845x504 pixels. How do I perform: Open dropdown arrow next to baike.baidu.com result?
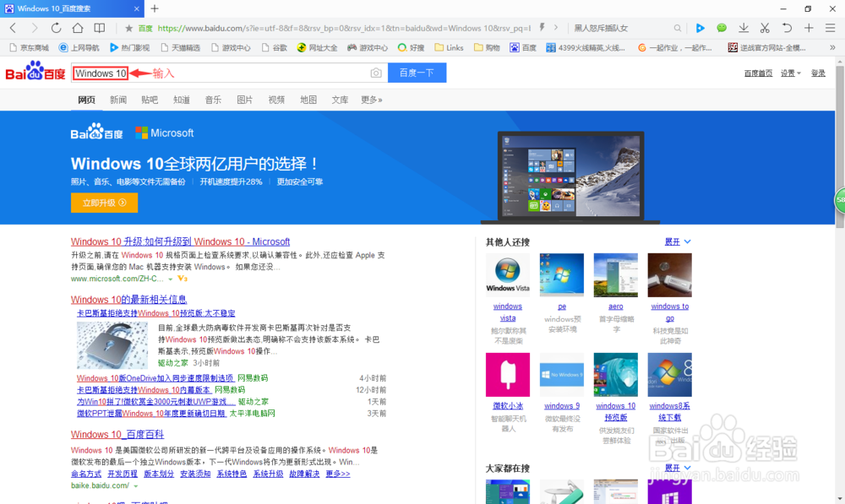click(136, 486)
